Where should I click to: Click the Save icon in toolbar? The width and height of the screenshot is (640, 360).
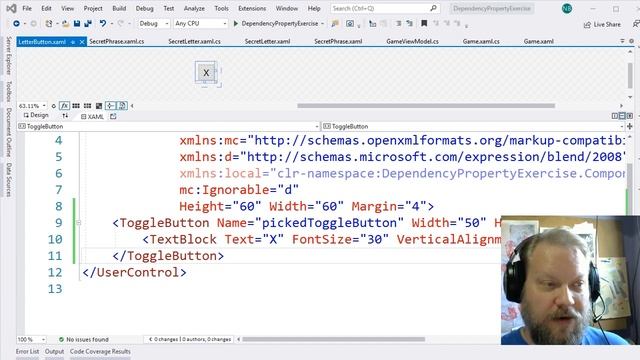point(77,24)
